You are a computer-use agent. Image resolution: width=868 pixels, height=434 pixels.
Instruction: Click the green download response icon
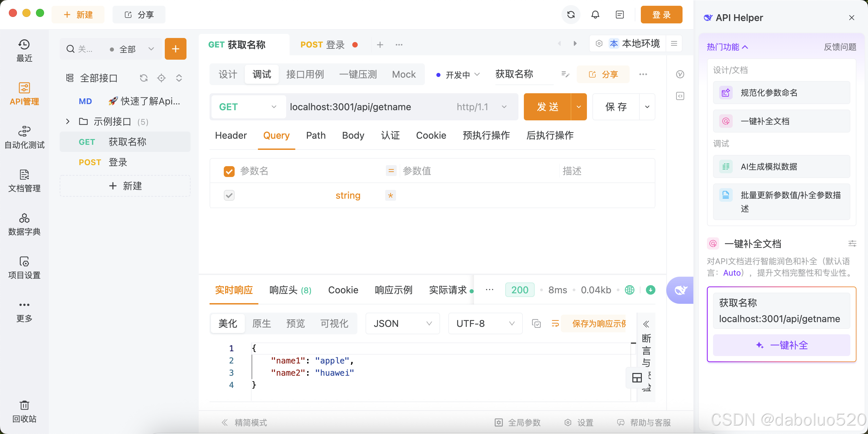pos(650,290)
